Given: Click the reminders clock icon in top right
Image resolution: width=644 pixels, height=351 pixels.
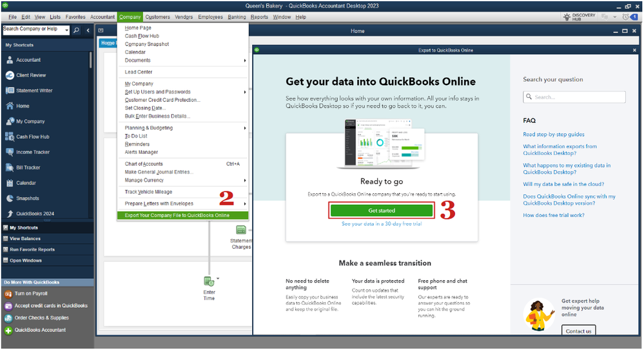Looking at the screenshot, I should 626,17.
